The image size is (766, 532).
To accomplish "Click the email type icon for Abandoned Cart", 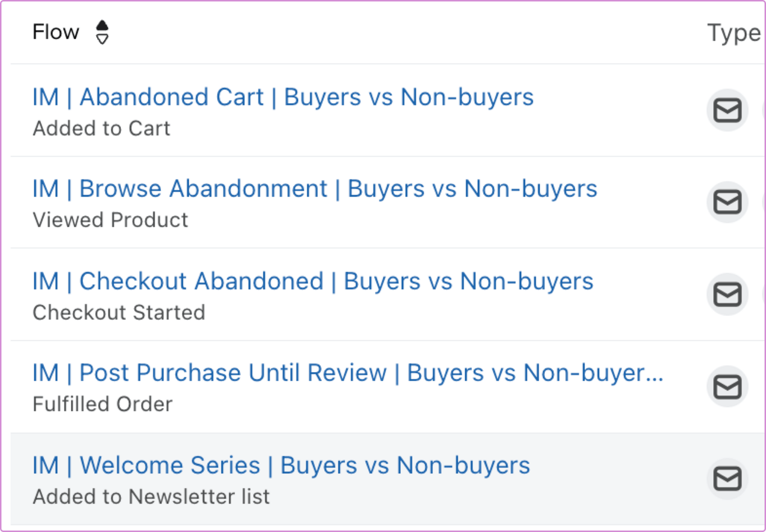I will click(x=727, y=110).
